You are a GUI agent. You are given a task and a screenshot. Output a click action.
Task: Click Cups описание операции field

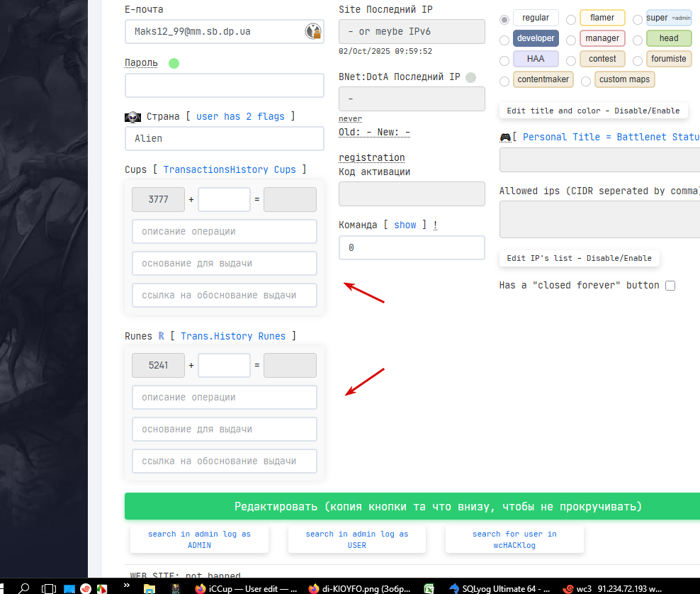pyautogui.click(x=224, y=231)
